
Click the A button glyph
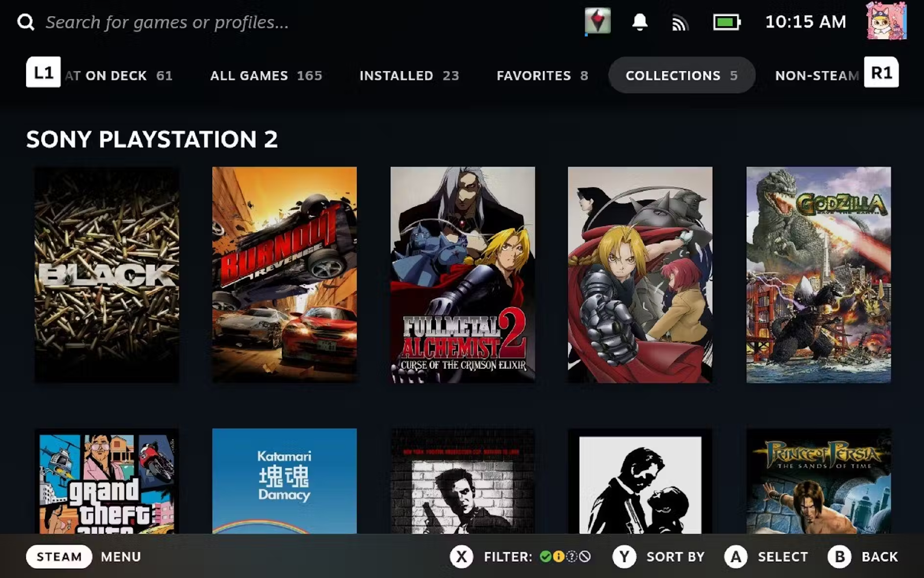(x=736, y=557)
